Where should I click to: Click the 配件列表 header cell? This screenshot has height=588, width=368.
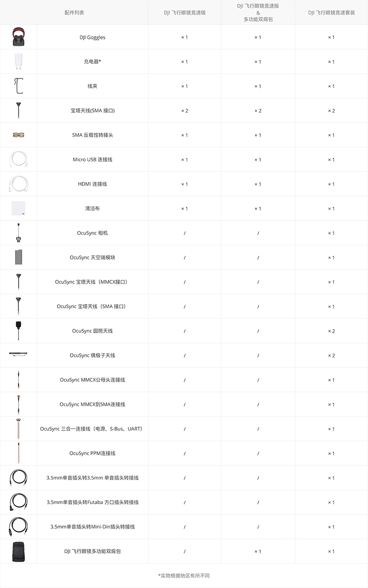tap(74, 13)
